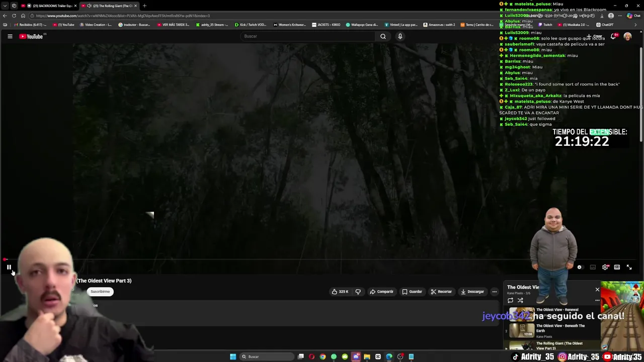Open the VER MÁS TARDE bookmark
Image resolution: width=644 pixels, height=362 pixels.
pyautogui.click(x=173, y=25)
